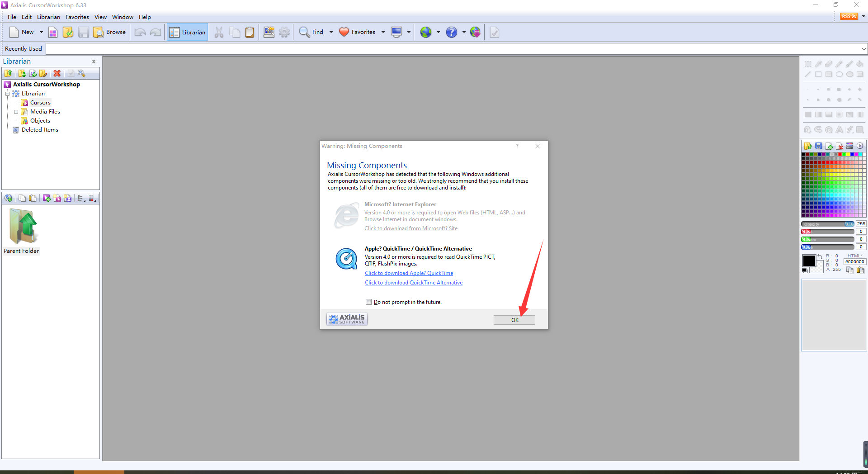Image resolution: width=868 pixels, height=474 pixels.
Task: Click the Axialis Software logo button
Action: (x=347, y=319)
